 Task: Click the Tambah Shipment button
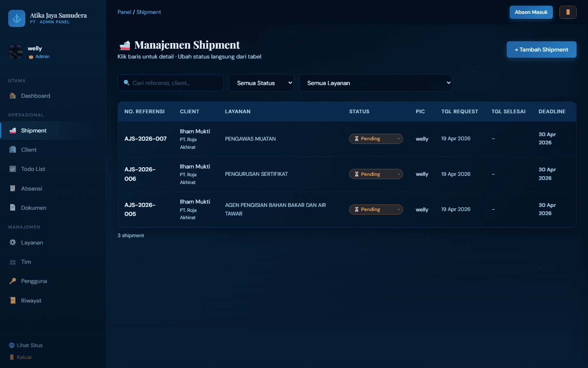(x=541, y=49)
